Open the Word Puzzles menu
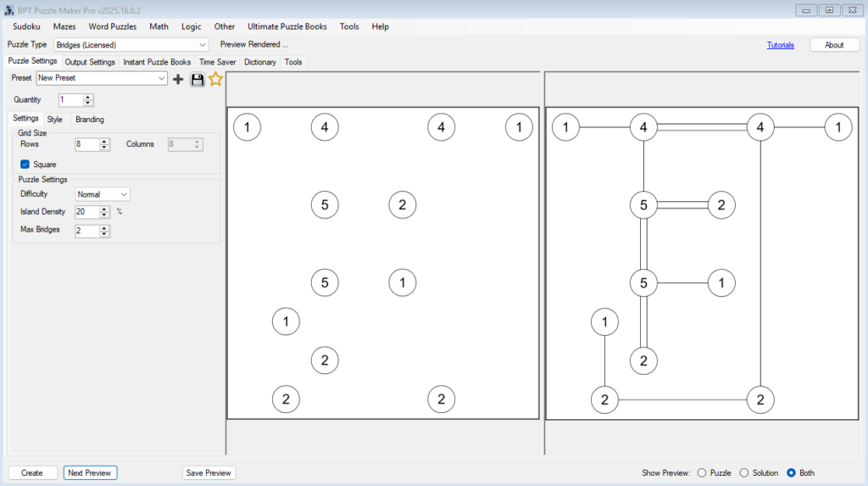The width and height of the screenshot is (868, 486). pyautogui.click(x=112, y=26)
